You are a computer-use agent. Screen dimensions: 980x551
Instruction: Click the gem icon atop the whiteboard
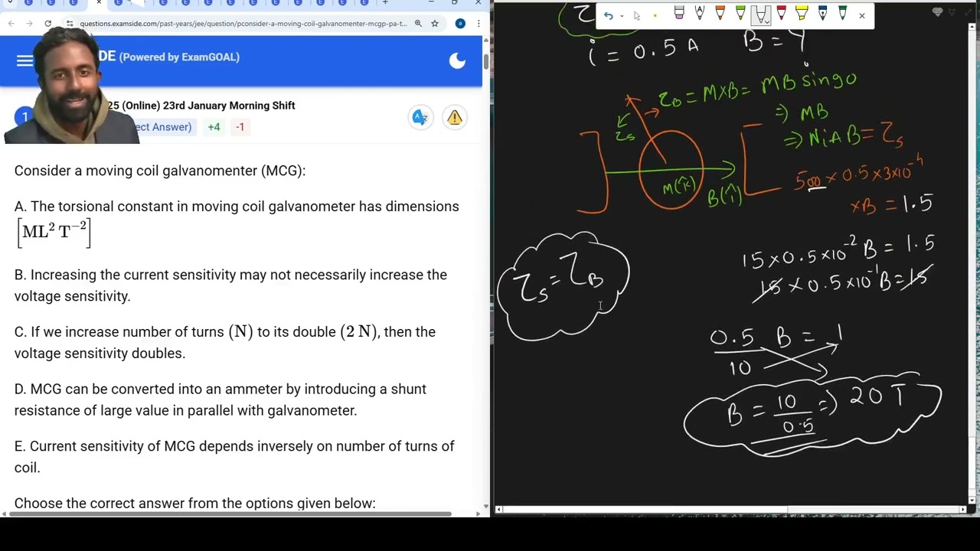coord(937,13)
